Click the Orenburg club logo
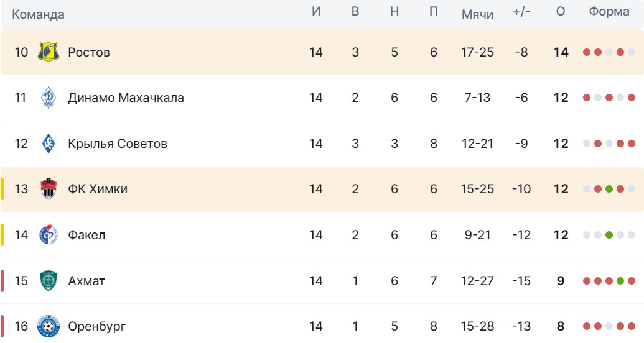This screenshot has width=644, height=343. tap(48, 326)
